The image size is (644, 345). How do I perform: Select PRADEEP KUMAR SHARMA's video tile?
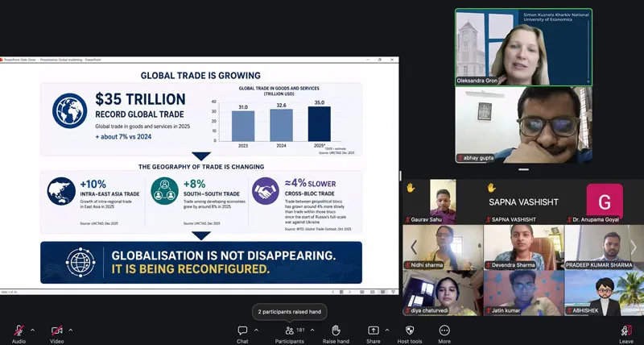pos(605,247)
